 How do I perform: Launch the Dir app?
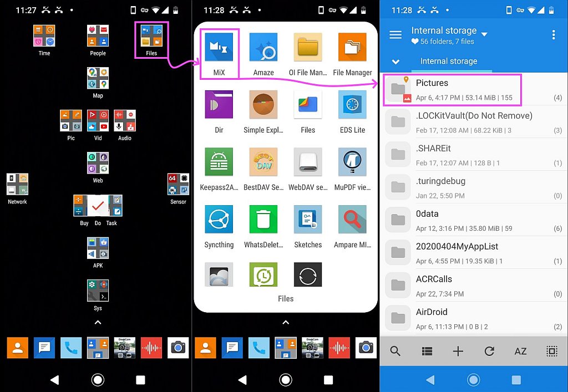coord(219,105)
